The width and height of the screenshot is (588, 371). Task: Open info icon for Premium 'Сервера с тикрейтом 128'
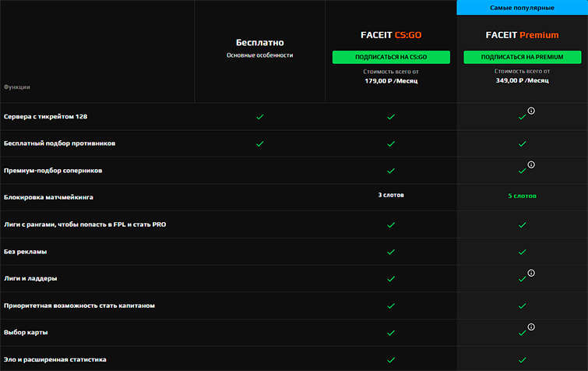click(x=531, y=111)
